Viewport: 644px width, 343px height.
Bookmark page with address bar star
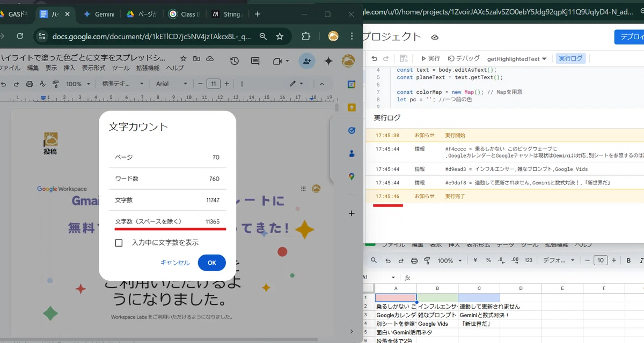[x=280, y=36]
